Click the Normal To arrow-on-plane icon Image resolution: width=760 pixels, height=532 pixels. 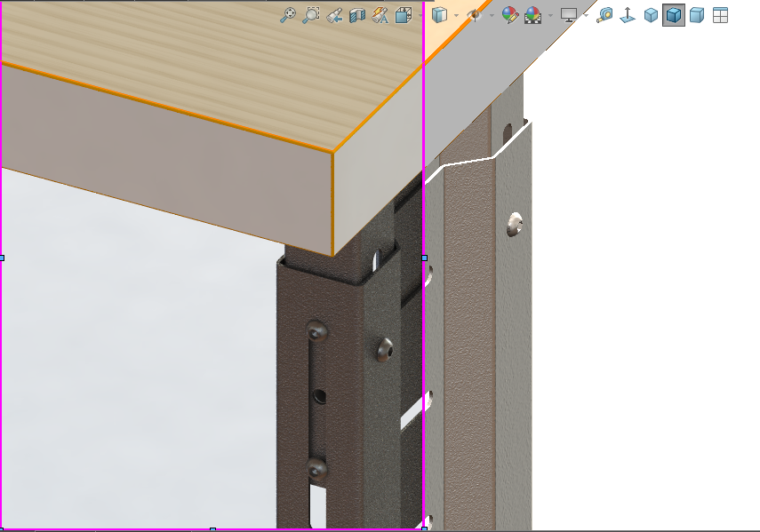pyautogui.click(x=628, y=15)
